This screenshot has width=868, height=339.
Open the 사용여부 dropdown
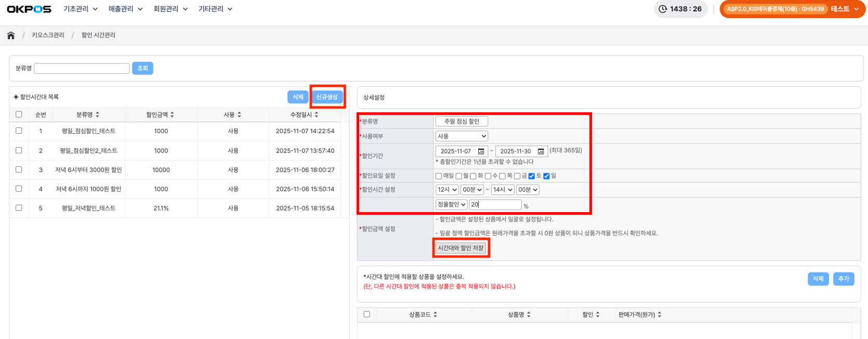(x=462, y=136)
